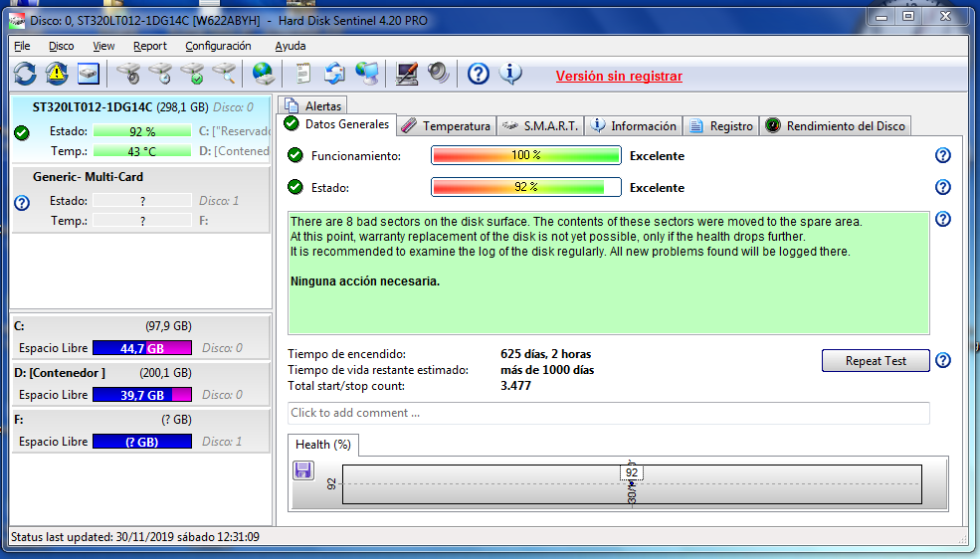The width and height of the screenshot is (980, 559).
Task: Click question mark icon of Generic- Multi-Card
Action: pyautogui.click(x=22, y=202)
